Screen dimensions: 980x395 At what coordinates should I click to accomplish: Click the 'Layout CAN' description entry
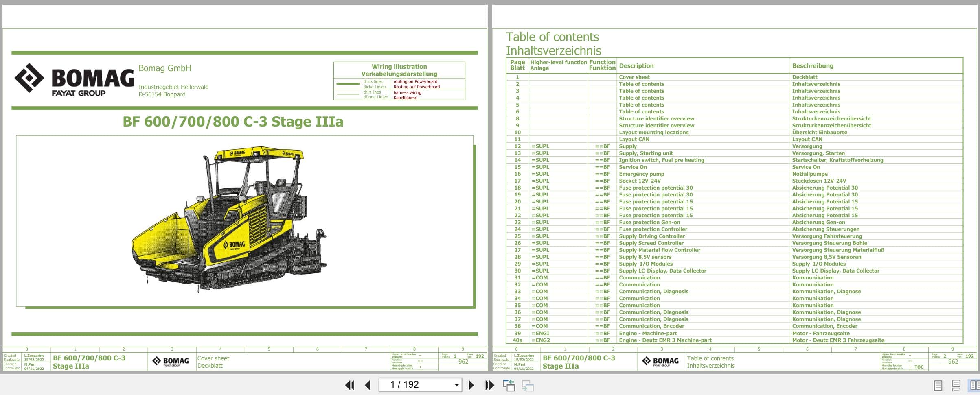(x=634, y=139)
